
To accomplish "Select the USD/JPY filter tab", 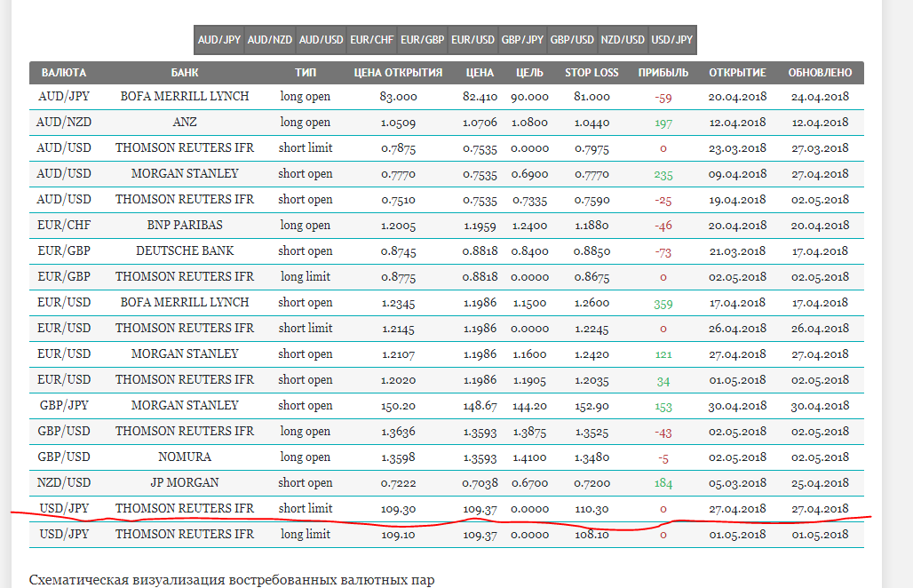I will (x=672, y=40).
